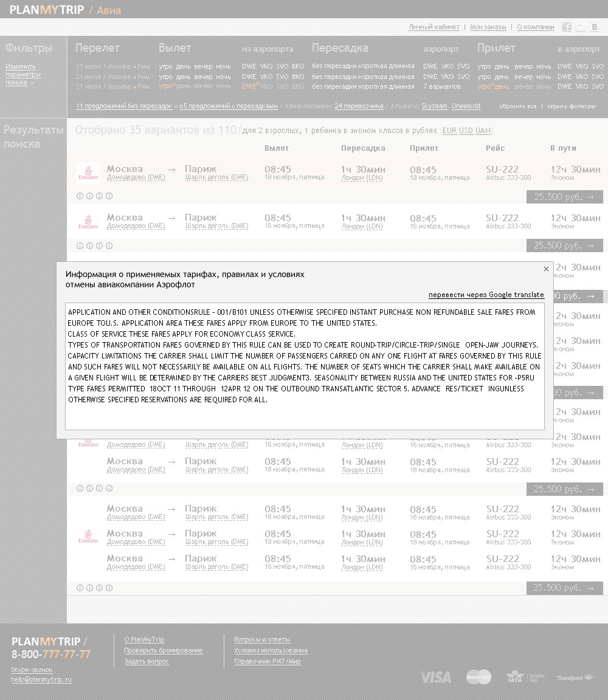
Task: Open the VK icon in the header
Action: (x=594, y=27)
